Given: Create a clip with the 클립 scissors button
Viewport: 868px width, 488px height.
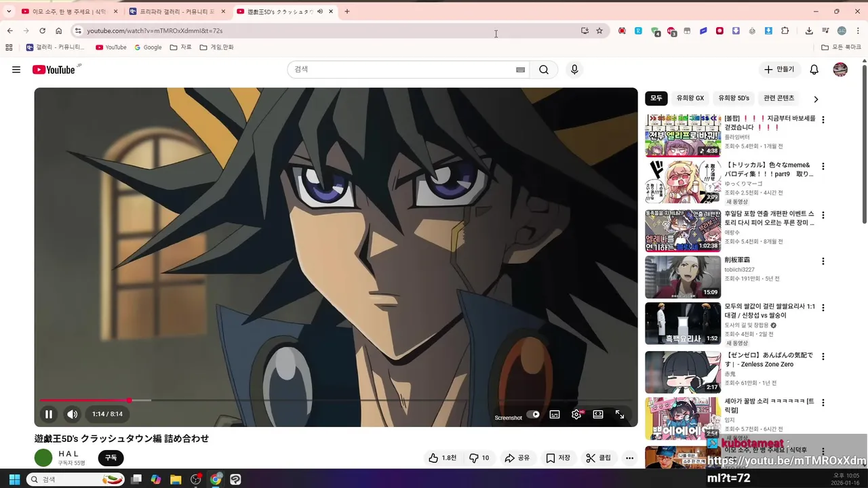Looking at the screenshot, I should [599, 458].
